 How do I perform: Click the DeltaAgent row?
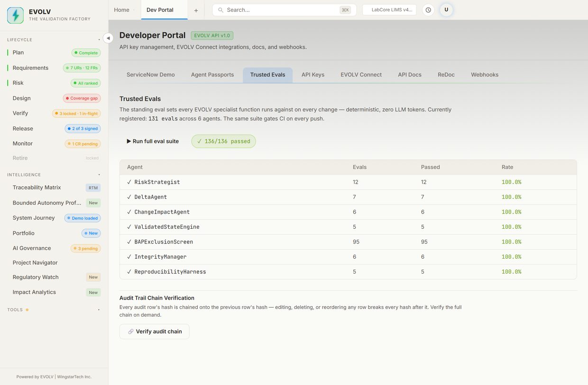(x=348, y=197)
